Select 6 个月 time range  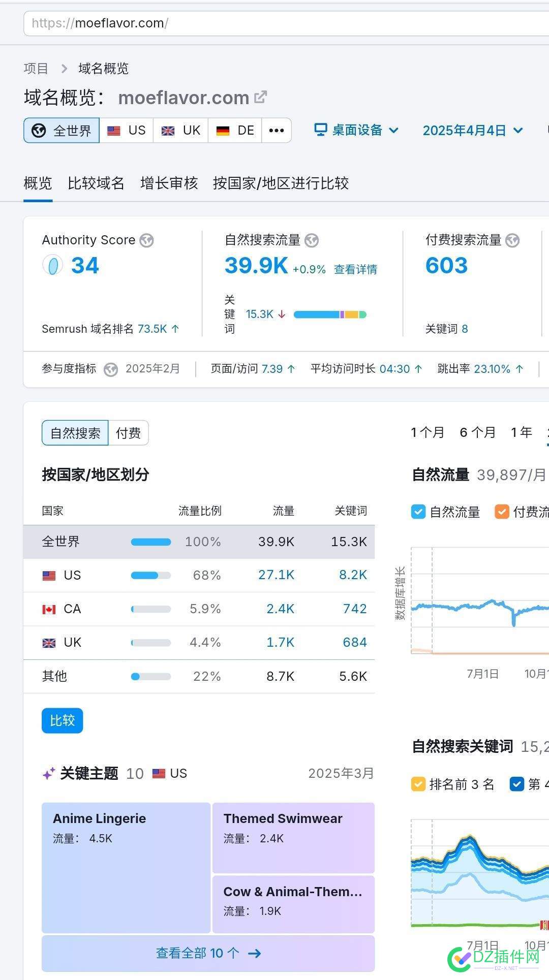(x=478, y=432)
